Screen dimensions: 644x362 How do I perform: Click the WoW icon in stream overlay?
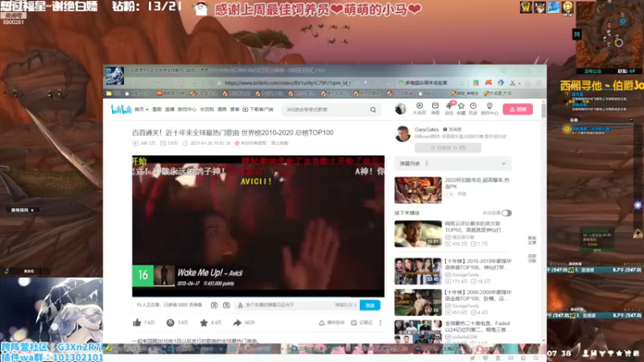526,7
